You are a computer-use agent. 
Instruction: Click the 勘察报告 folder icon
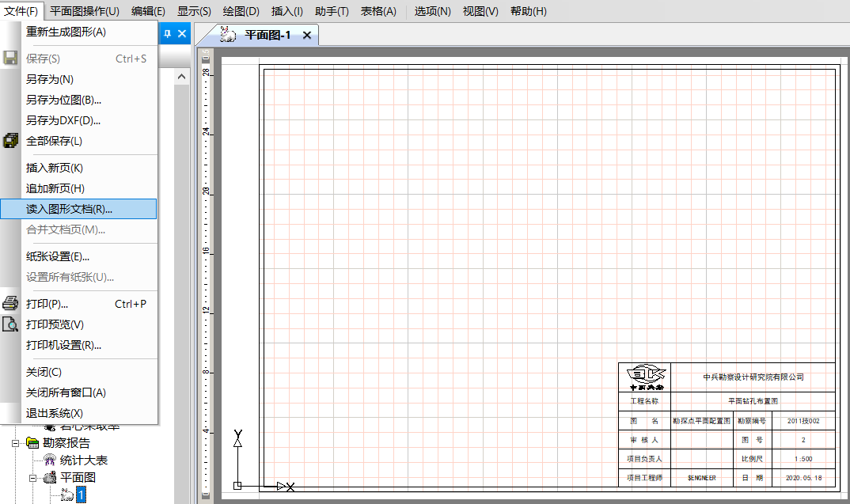(32, 443)
